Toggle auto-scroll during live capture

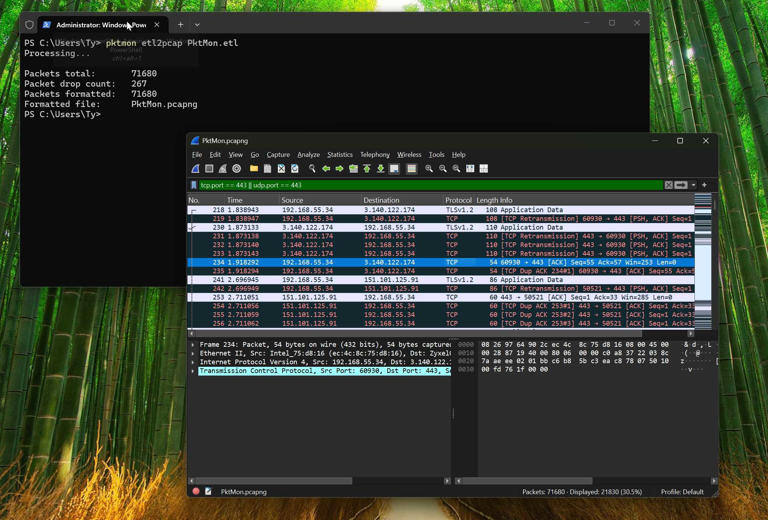(x=394, y=168)
